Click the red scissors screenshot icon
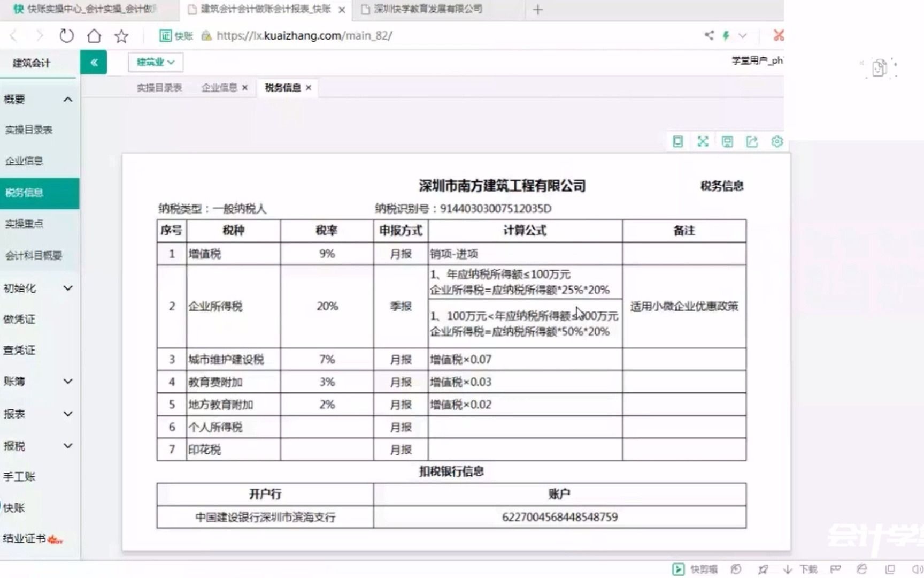The height and width of the screenshot is (578, 924). tap(779, 35)
